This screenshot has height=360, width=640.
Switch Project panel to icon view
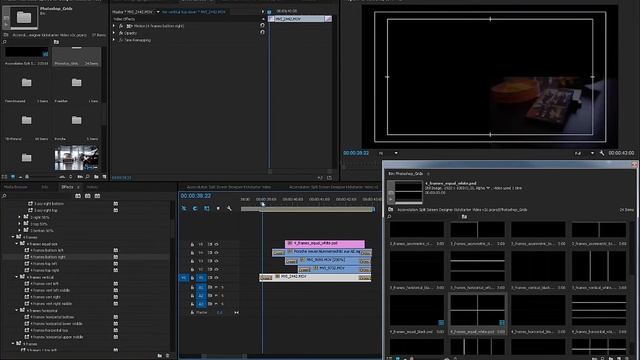click(x=13, y=177)
